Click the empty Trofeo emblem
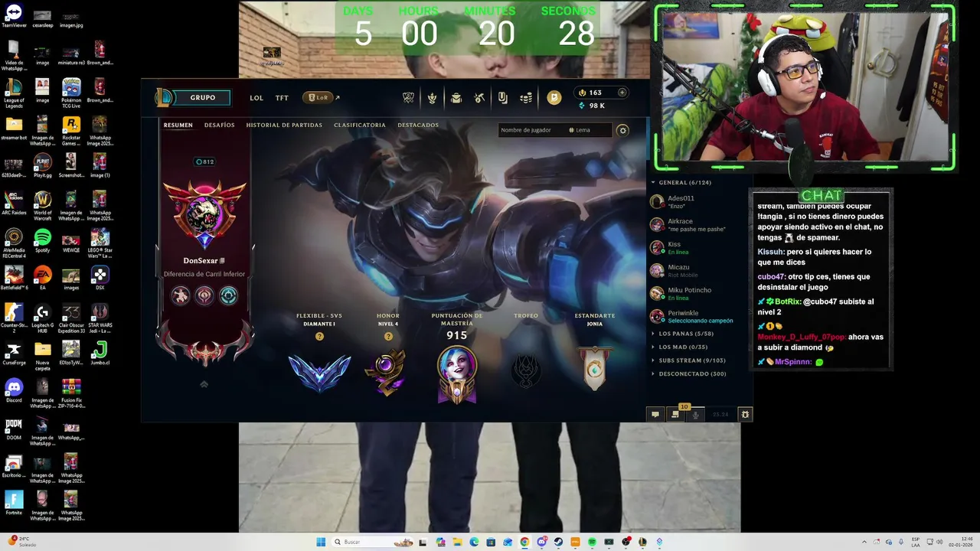 [526, 372]
